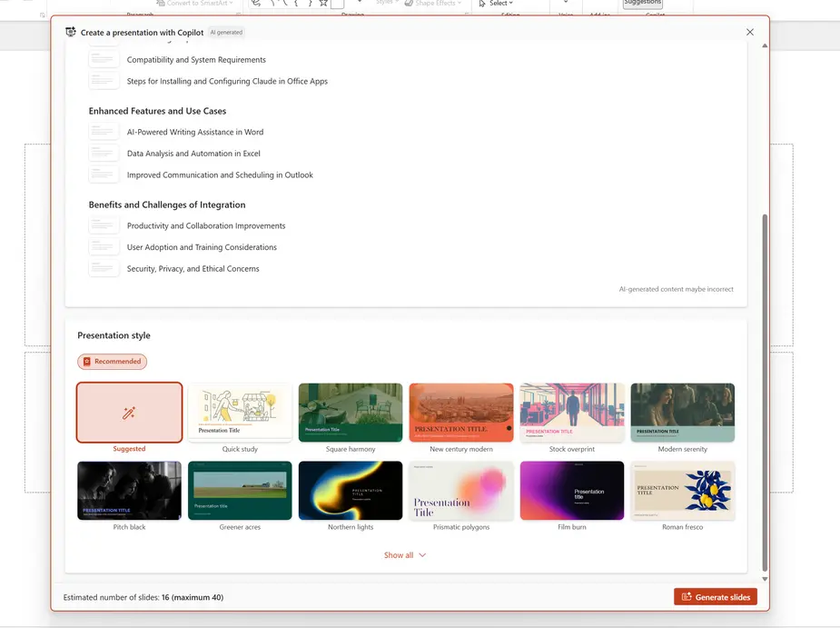Screen dimensions: 840x628
Task: Click the Generate slides button
Action: (716, 597)
